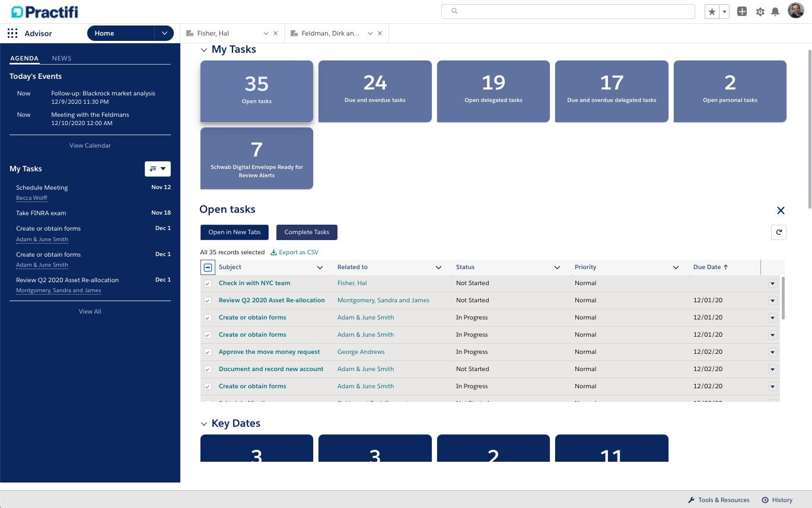The image size is (812, 508).
Task: Uncheck Review Q2 2020 Asset Re-allocation row
Action: tap(208, 301)
